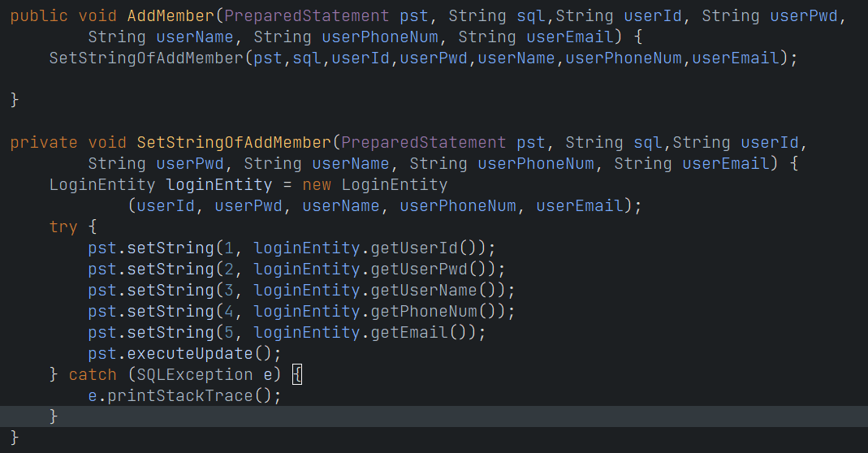Select the AddMember method name in its declaration
This screenshot has height=453, width=868.
coord(171,16)
